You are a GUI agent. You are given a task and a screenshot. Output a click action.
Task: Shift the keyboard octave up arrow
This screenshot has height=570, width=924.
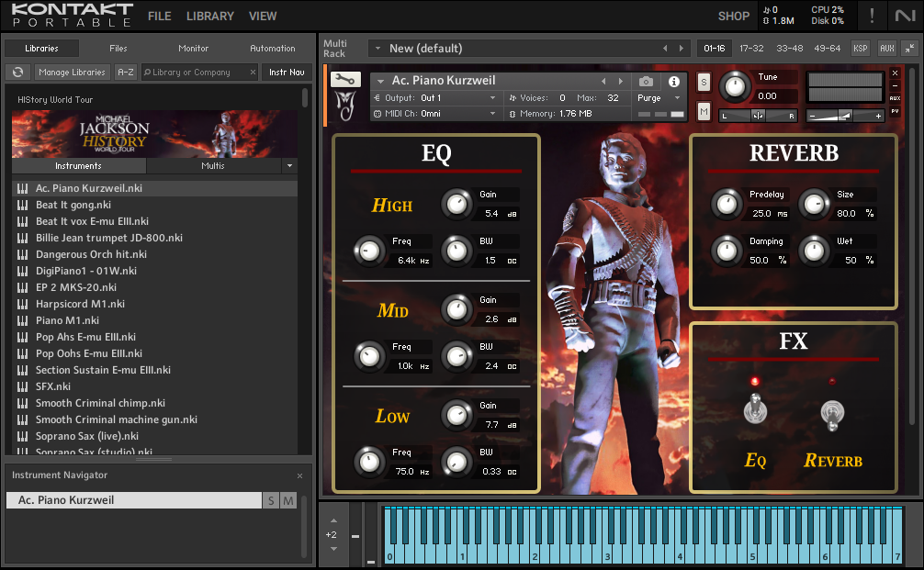point(333,520)
